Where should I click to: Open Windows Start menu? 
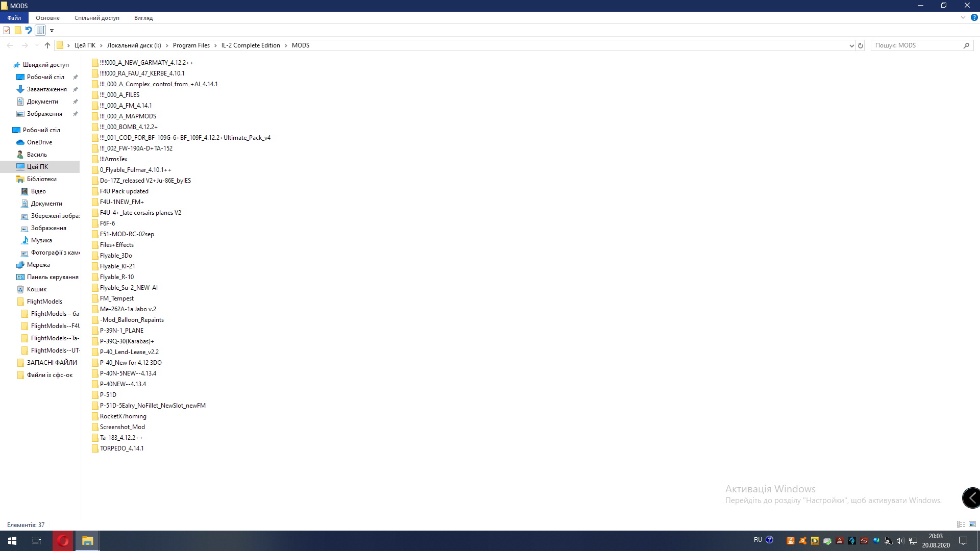point(12,541)
